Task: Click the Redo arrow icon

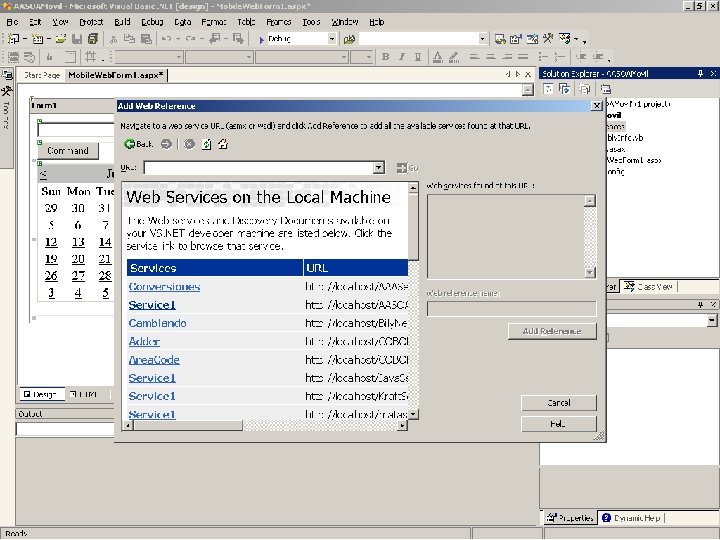Action: pyautogui.click(x=190, y=39)
